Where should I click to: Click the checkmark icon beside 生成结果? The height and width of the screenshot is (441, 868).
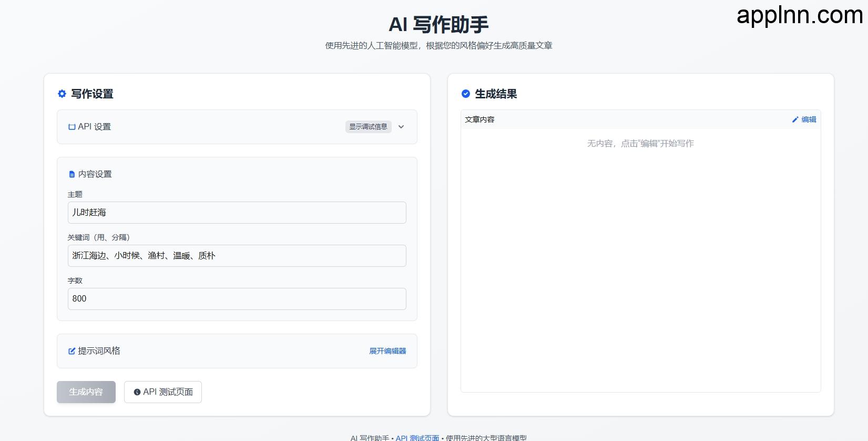(x=466, y=94)
